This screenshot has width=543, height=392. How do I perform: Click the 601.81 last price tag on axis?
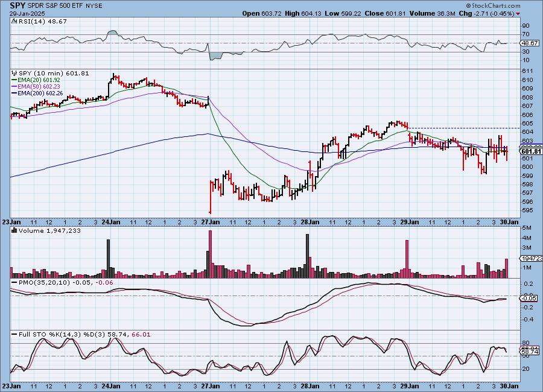[x=530, y=151]
